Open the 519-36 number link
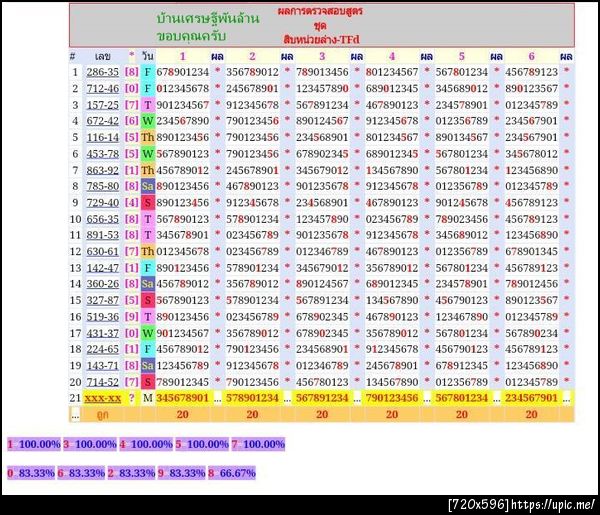Image resolution: width=600 pixels, height=515 pixels. 103,317
